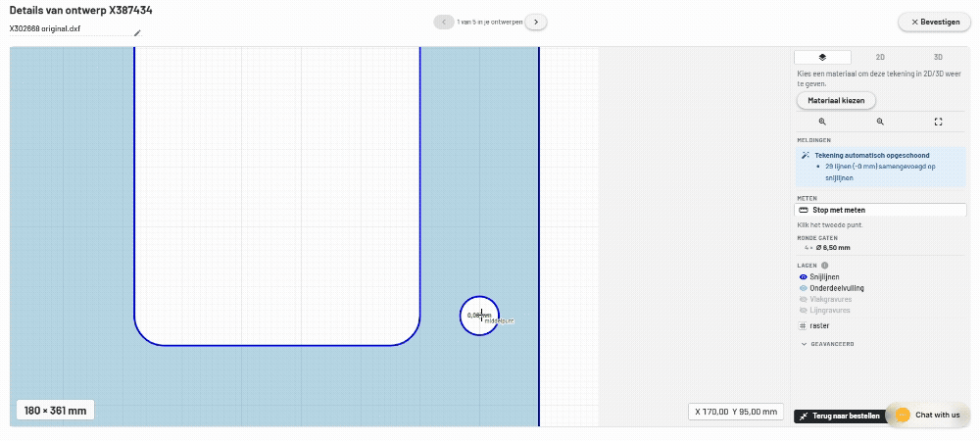Toggle the raster grid option
Screen dimensions: 980x441
[x=804, y=326]
